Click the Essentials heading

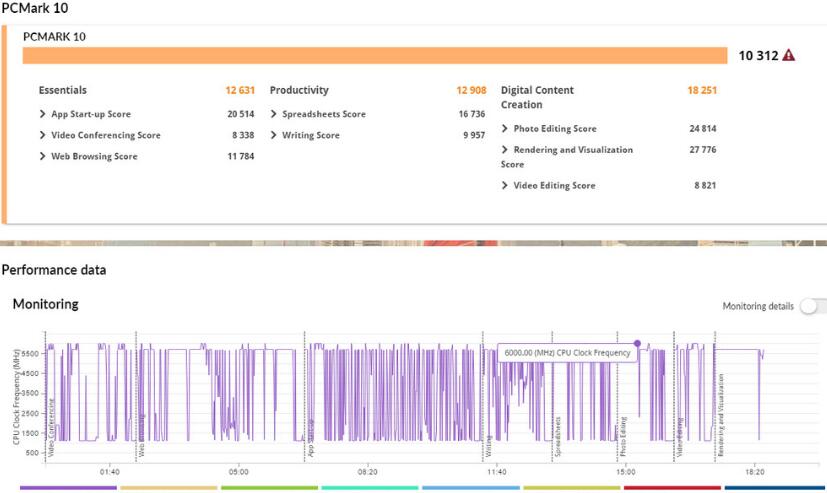click(63, 90)
